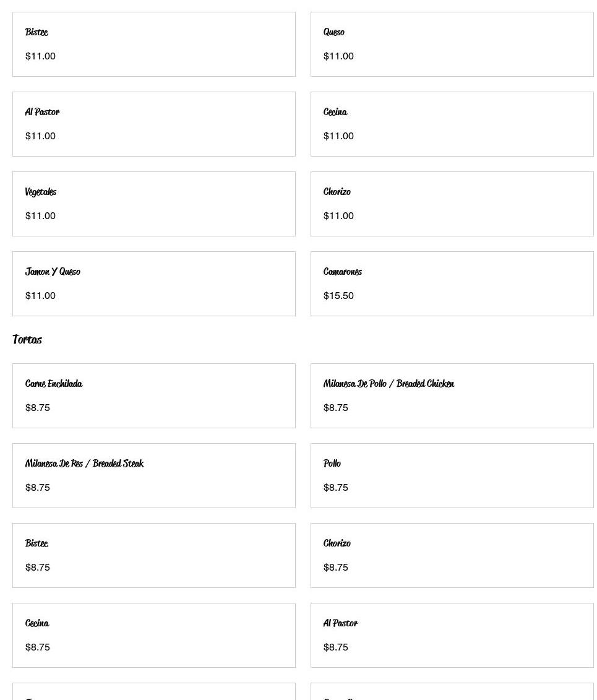The height and width of the screenshot is (700, 597).
Task: Open the $8.75 Chorizo torta
Action: (452, 555)
